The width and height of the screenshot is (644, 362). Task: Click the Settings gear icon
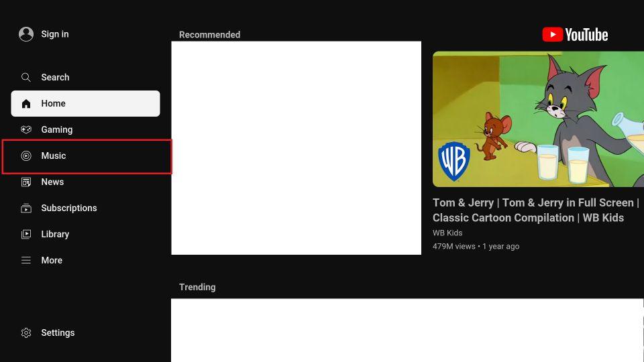tap(26, 333)
